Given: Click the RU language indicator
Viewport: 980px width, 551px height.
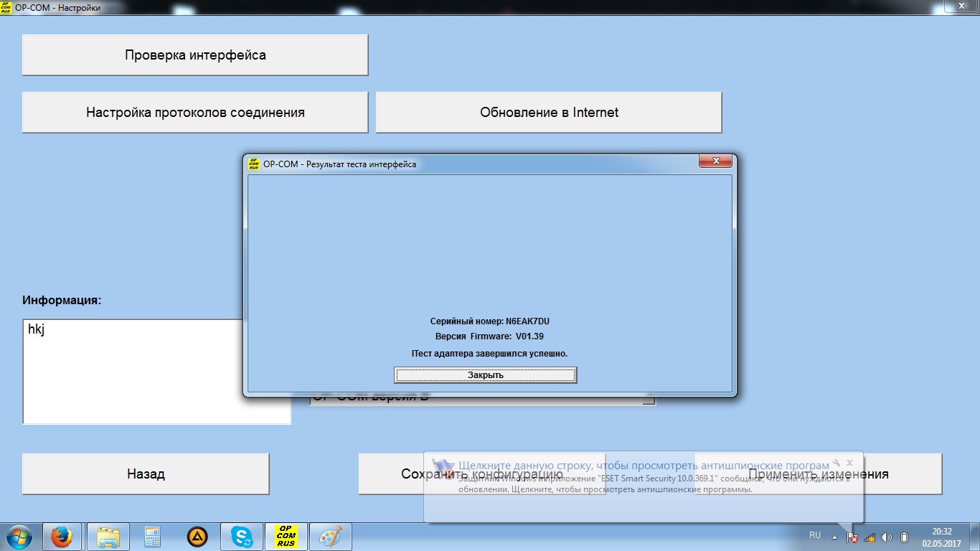Looking at the screenshot, I should coord(815,535).
